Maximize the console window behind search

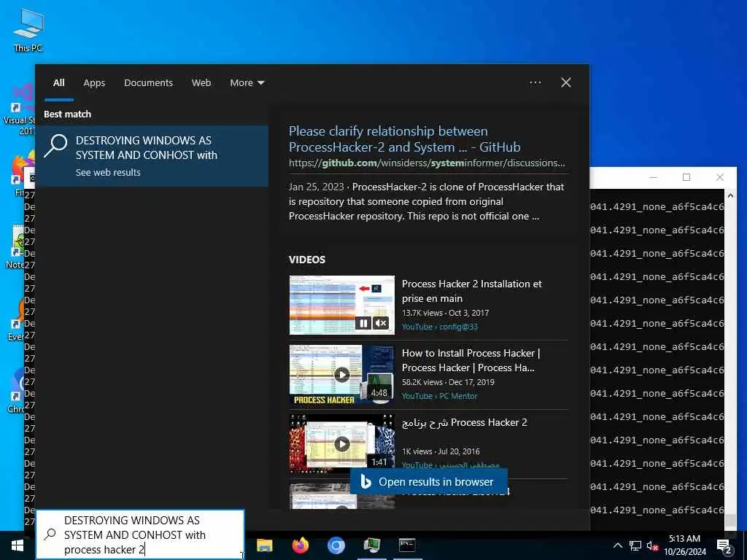coord(686,177)
